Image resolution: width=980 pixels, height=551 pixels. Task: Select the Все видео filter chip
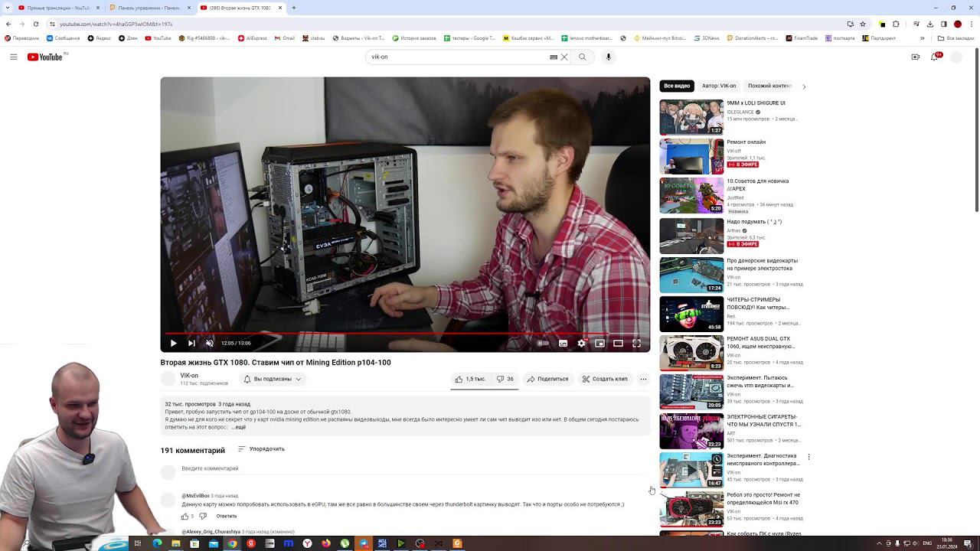677,86
